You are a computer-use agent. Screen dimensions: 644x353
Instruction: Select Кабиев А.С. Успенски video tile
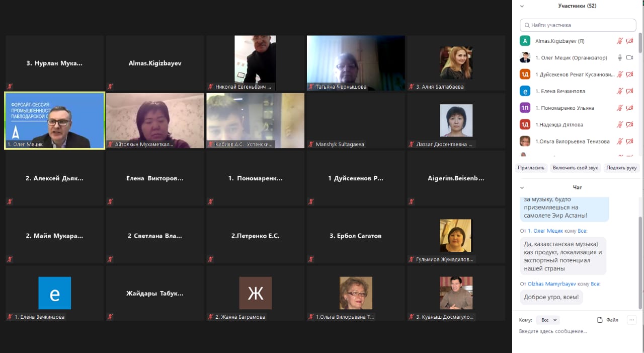(255, 120)
